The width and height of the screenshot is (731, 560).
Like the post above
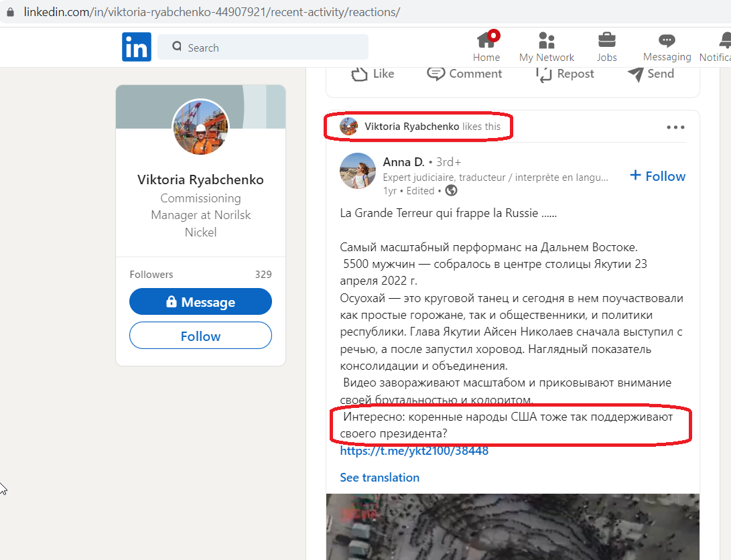pos(373,74)
